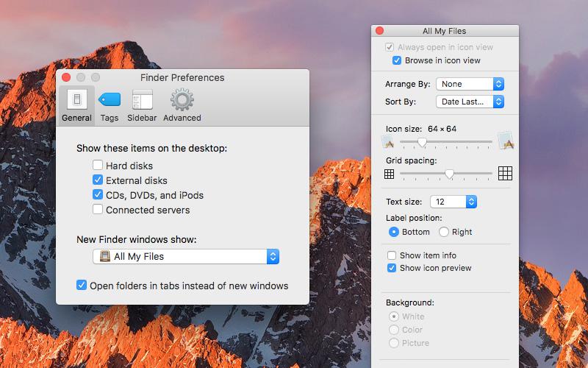The height and width of the screenshot is (368, 588).
Task: Click 'Show these items on the desktop:' label
Action: (x=152, y=149)
